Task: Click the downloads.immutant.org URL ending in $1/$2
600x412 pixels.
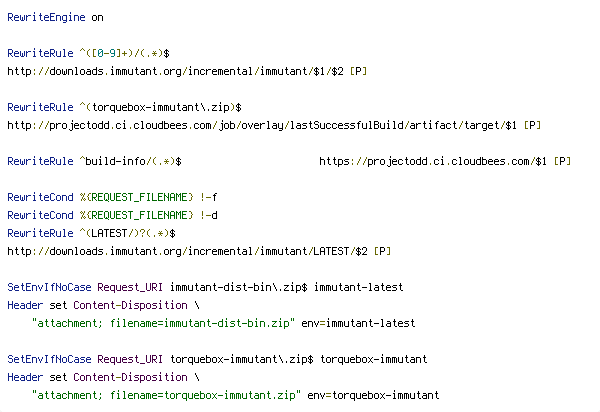Action: 175,71
